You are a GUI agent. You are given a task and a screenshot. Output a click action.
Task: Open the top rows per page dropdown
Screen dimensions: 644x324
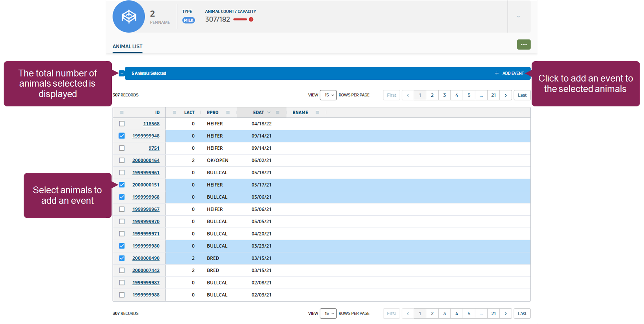coord(328,95)
